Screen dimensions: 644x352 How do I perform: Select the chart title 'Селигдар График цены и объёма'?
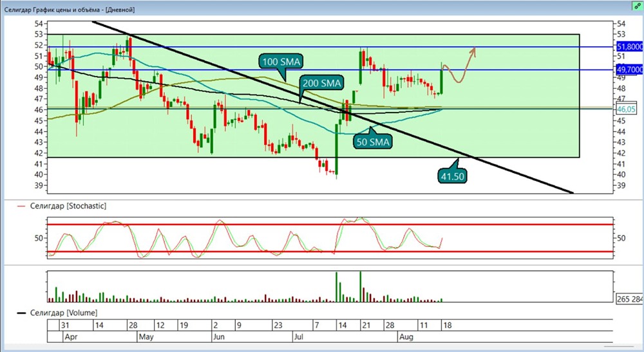click(52, 10)
